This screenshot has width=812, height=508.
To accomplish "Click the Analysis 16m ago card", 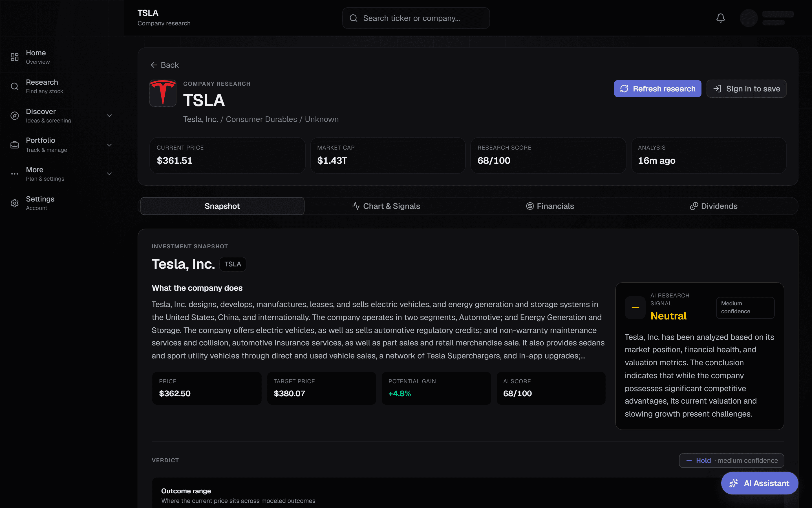I will (x=709, y=156).
